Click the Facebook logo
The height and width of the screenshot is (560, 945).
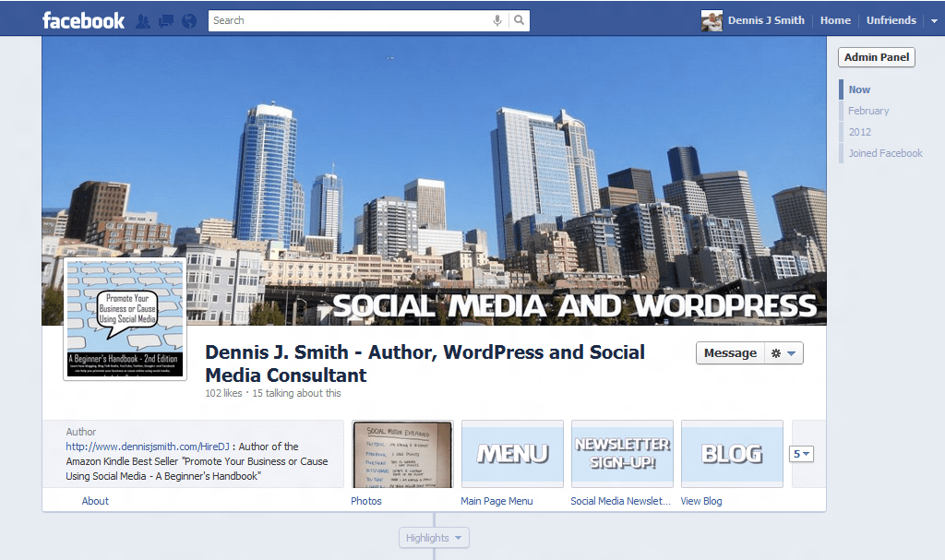83,20
